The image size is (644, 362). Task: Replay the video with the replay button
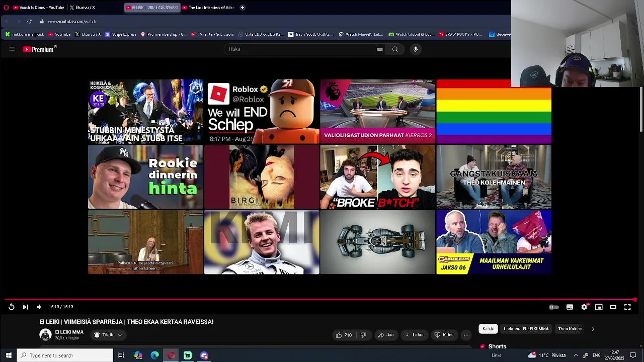[11, 307]
